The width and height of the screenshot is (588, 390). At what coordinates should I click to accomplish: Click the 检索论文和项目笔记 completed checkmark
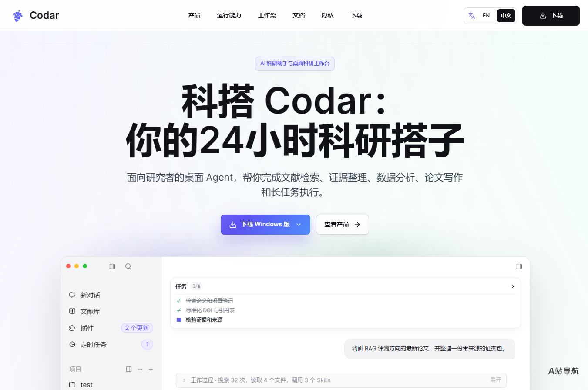179,301
